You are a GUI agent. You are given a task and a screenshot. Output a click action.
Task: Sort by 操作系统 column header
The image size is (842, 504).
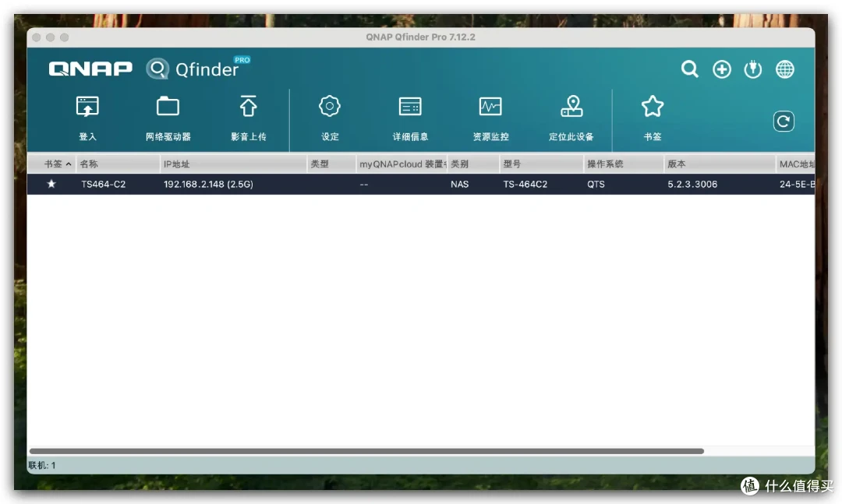tap(624, 164)
